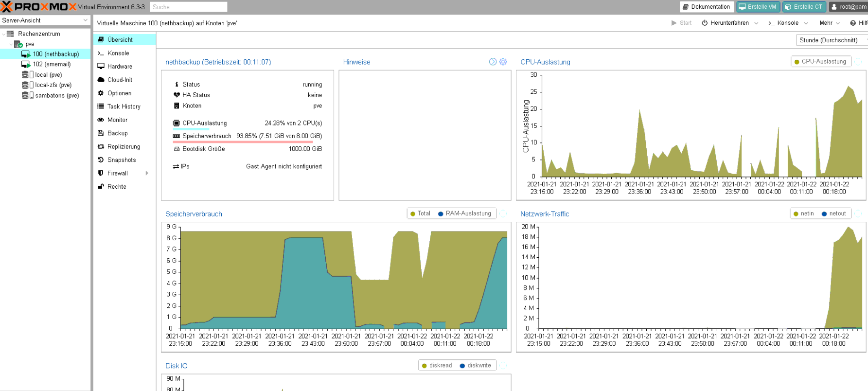The height and width of the screenshot is (391, 868).
Task: Select storage sambatons (pve)
Action: pyautogui.click(x=45, y=95)
